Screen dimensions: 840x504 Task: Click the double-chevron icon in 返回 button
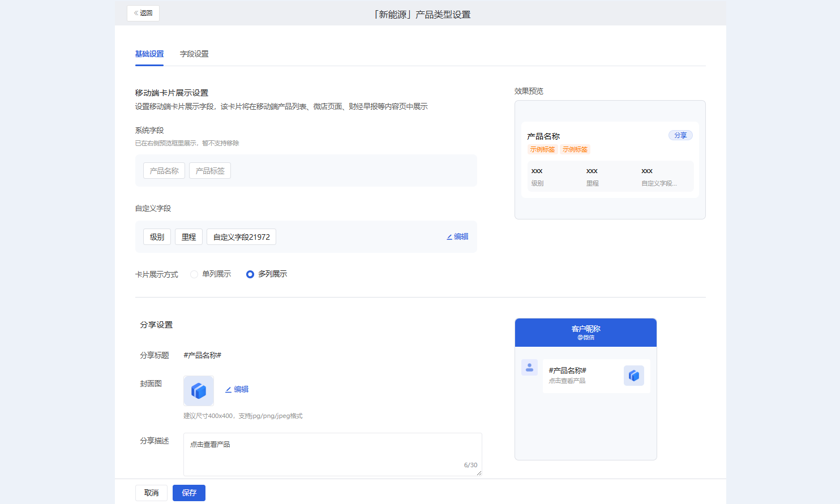(136, 13)
